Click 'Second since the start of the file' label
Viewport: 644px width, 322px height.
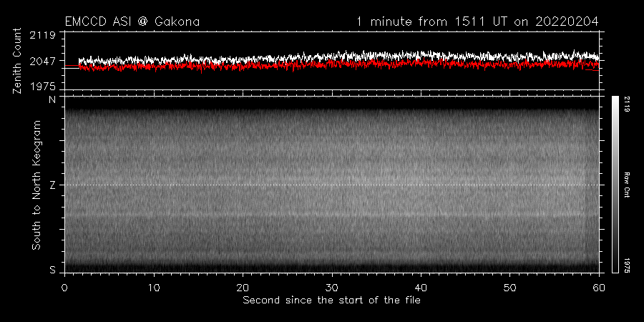click(332, 301)
